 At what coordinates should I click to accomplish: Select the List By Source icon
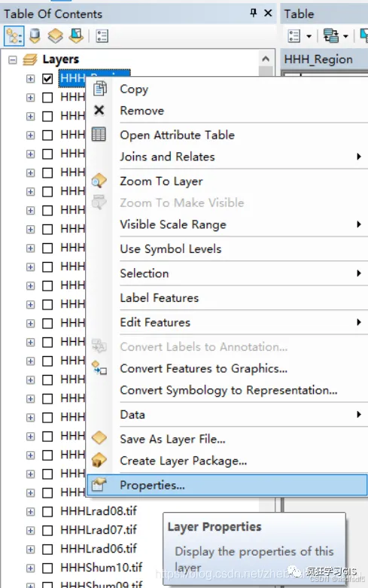tap(35, 36)
